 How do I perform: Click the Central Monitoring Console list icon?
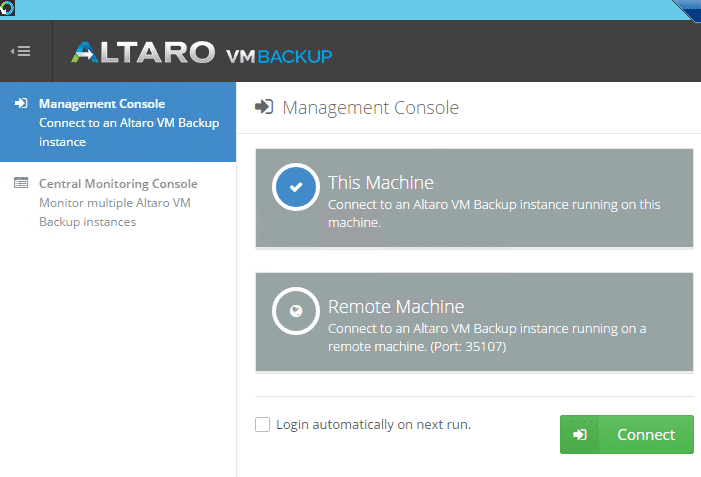pos(21,183)
